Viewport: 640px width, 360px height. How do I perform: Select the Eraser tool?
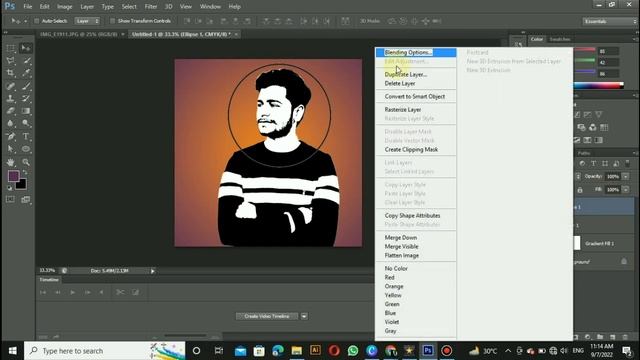(11, 111)
